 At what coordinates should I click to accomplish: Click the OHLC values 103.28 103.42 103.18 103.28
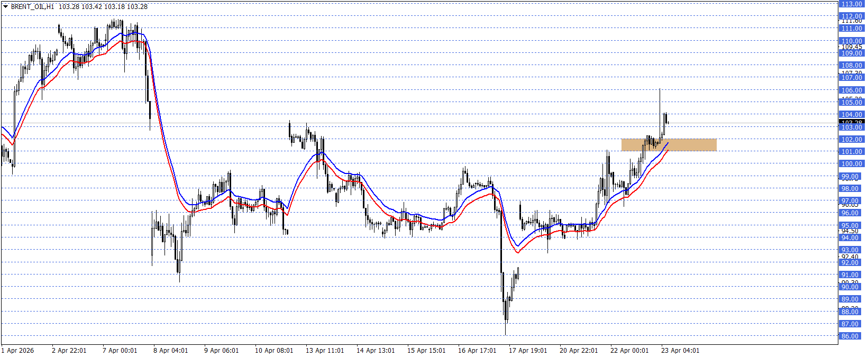[103, 7]
